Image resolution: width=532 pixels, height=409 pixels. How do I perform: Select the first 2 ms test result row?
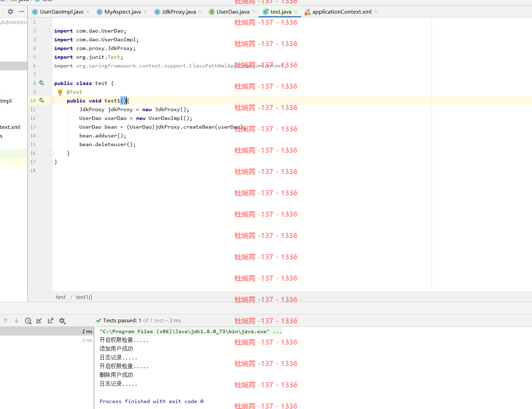[46, 331]
